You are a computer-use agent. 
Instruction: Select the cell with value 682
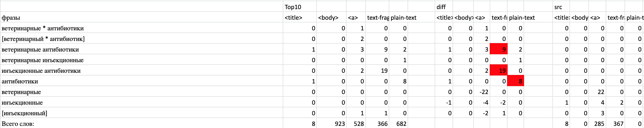(398, 123)
